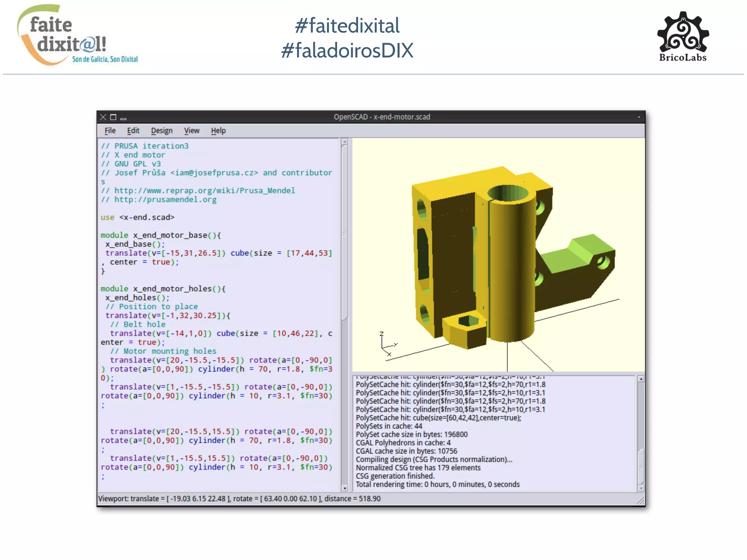Click the x_end_motor_holes module line
747x560 pixels.
163,289
